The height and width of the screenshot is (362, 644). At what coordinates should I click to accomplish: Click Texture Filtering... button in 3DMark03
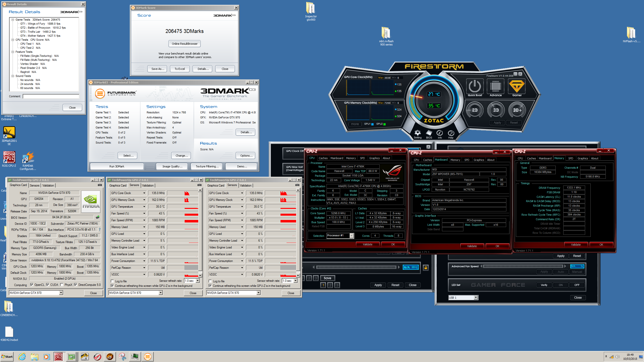(207, 166)
